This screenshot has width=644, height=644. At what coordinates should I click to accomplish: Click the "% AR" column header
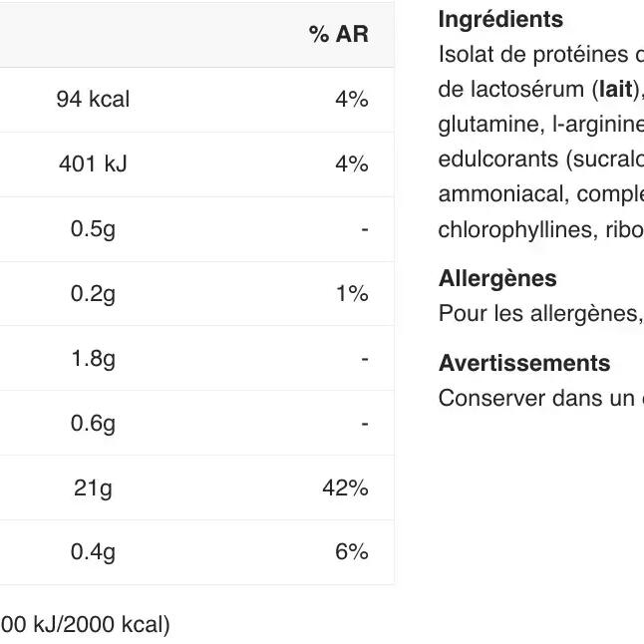click(338, 35)
